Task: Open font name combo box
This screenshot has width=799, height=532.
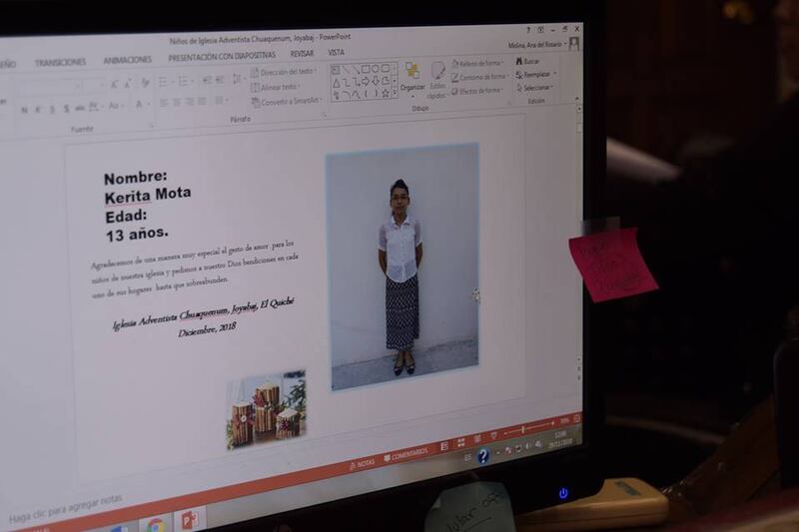Action: point(49,88)
